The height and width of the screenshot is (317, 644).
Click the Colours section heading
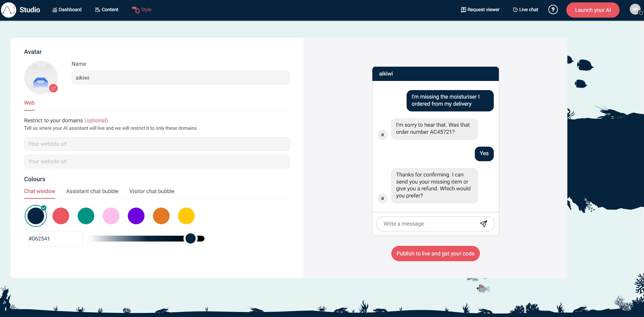(x=35, y=179)
